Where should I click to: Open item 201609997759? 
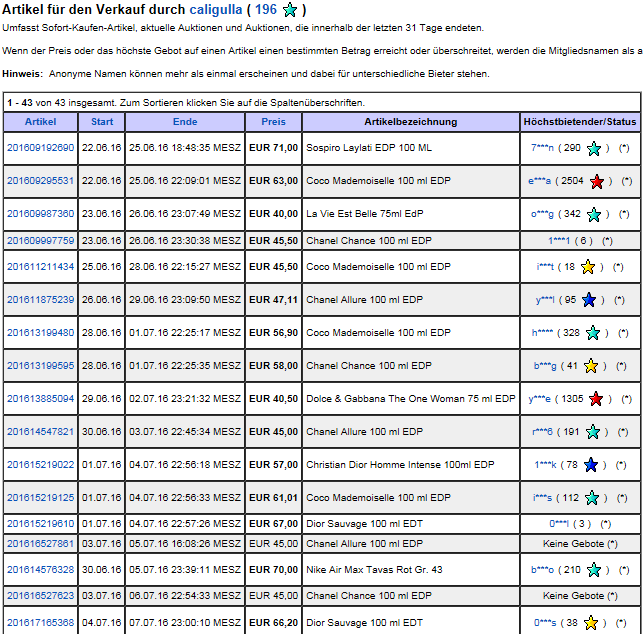coord(40,241)
